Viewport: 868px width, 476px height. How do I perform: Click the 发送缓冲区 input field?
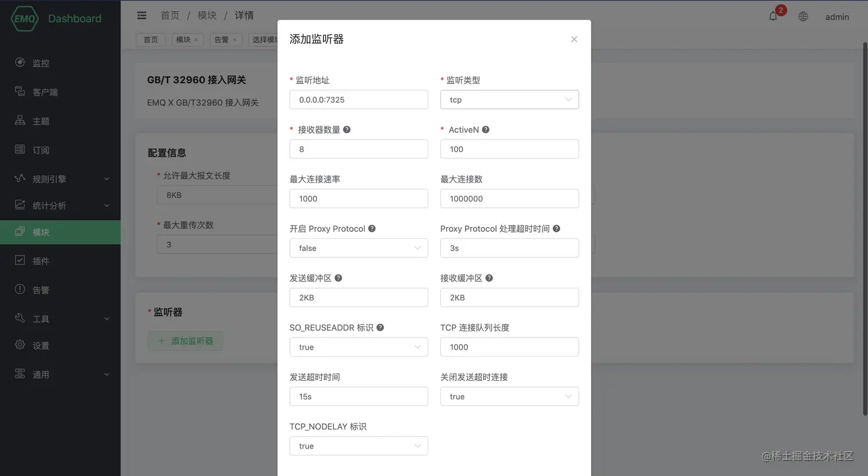[359, 297]
